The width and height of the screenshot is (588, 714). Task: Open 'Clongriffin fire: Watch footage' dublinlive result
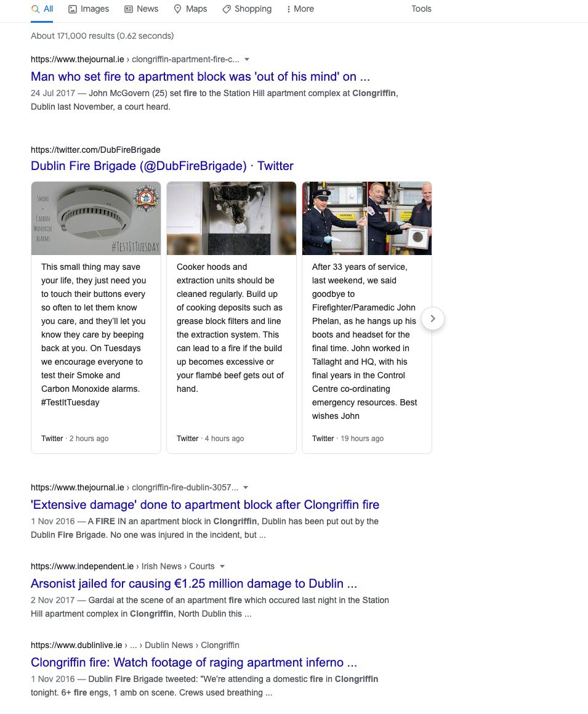pos(194,662)
